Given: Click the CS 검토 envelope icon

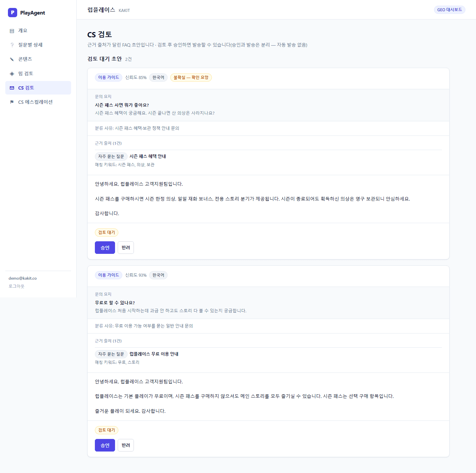Looking at the screenshot, I should point(12,88).
